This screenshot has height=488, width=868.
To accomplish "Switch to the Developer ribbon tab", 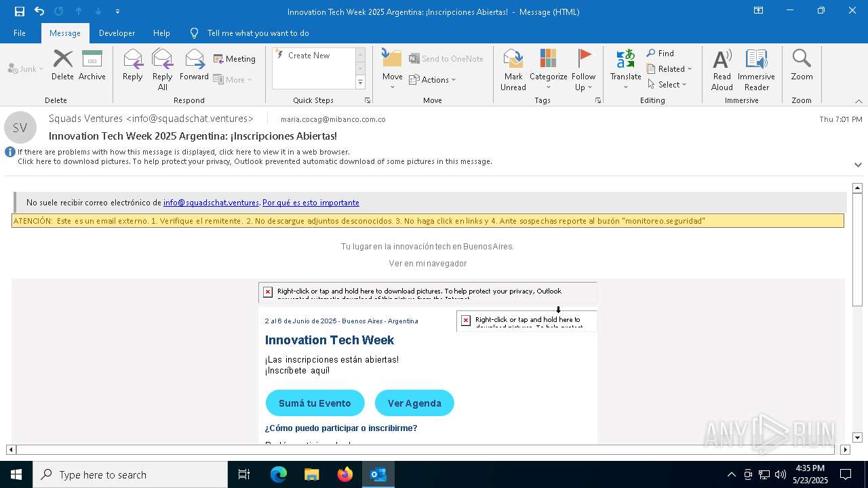I will pos(117,33).
